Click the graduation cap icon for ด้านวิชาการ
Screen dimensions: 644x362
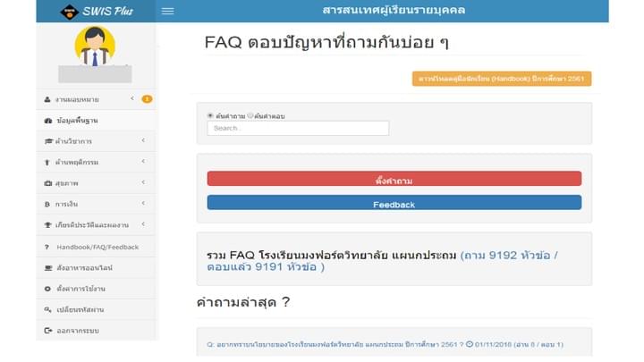tap(48, 141)
